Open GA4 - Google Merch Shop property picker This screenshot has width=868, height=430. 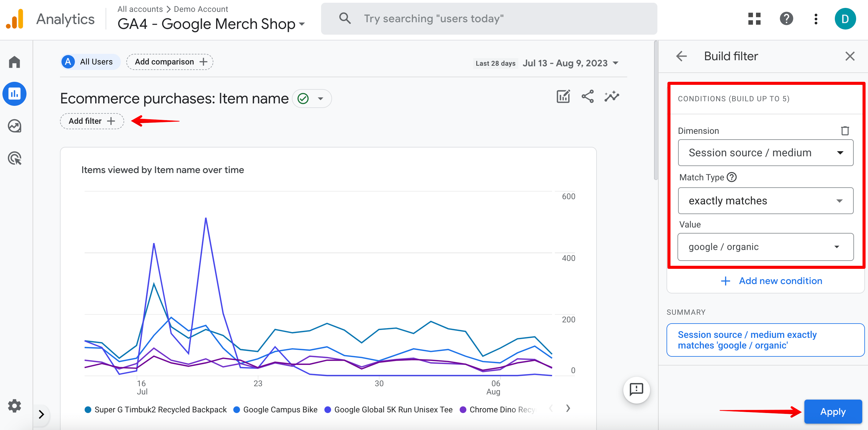coord(211,24)
